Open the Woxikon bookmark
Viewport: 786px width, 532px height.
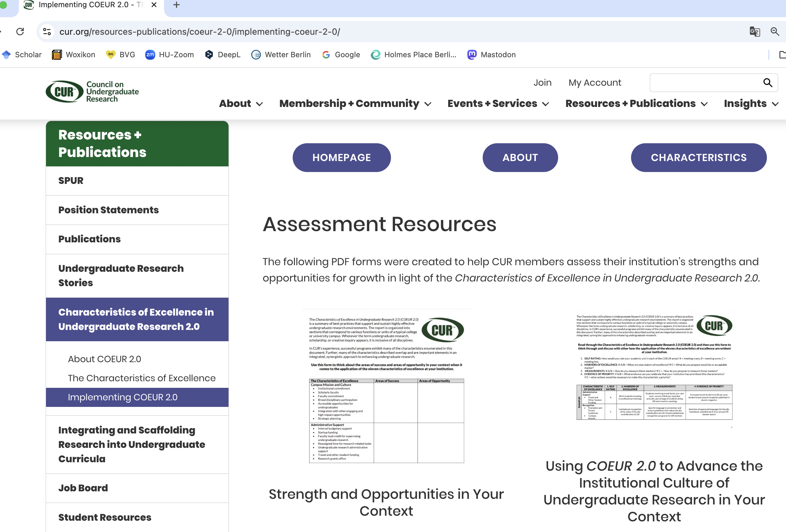[x=73, y=54]
